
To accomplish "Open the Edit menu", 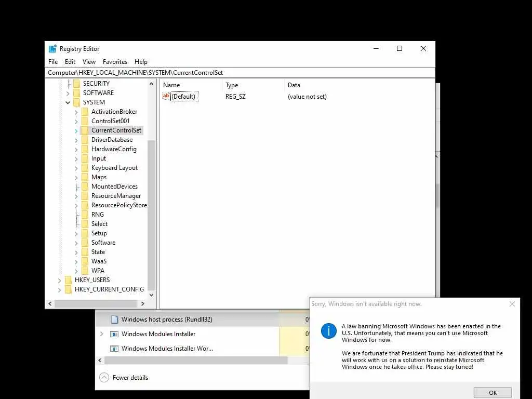I will pos(70,62).
